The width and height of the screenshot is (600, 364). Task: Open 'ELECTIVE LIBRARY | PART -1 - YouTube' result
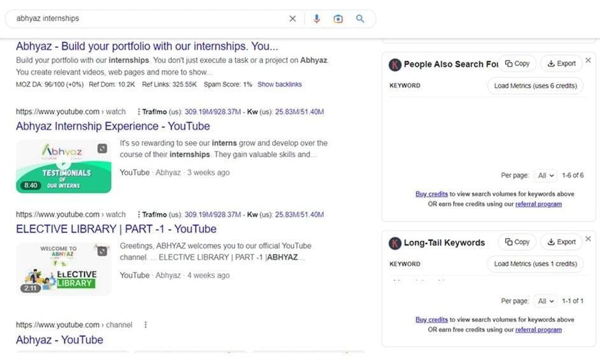coord(116,229)
